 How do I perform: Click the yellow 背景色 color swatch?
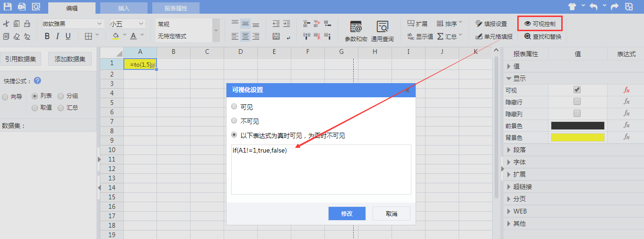click(x=577, y=137)
